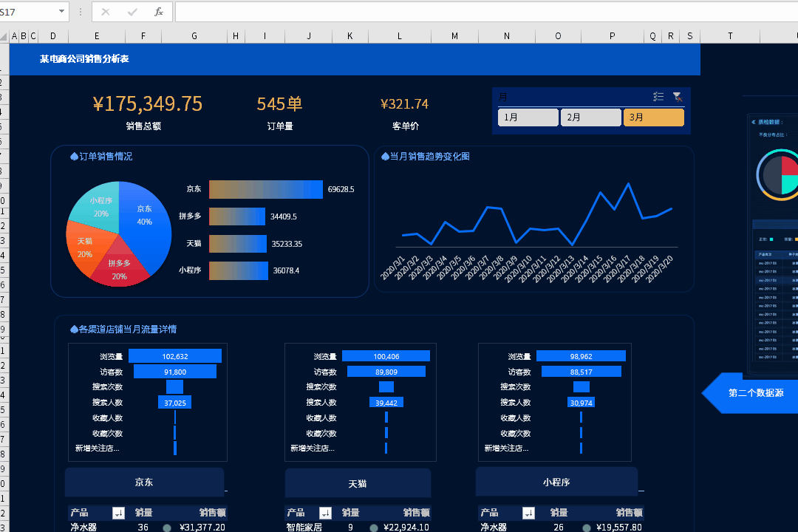Select column header T
Screen dimensions: 798x532
pyautogui.click(x=730, y=35)
